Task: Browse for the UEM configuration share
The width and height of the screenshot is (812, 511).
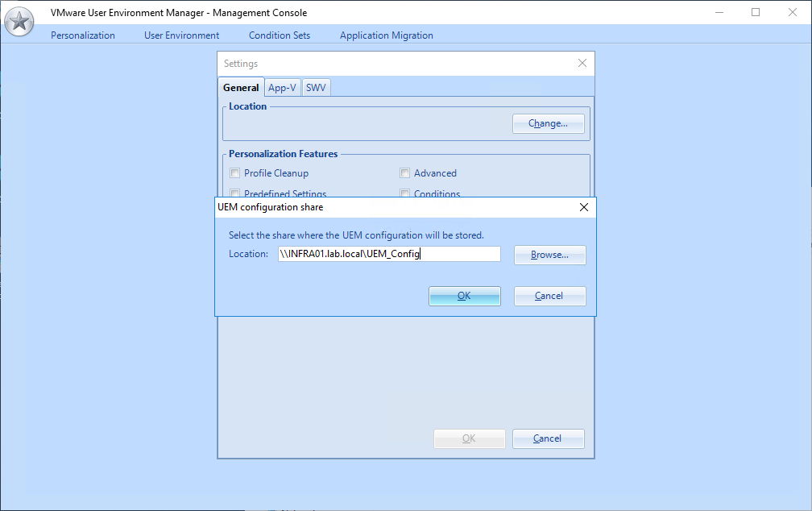Action: pos(549,255)
